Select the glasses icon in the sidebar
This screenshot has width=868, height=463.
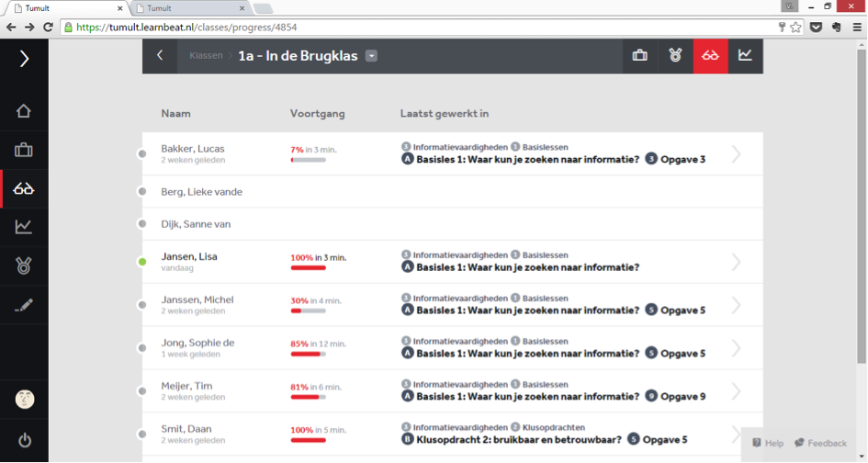(x=23, y=189)
